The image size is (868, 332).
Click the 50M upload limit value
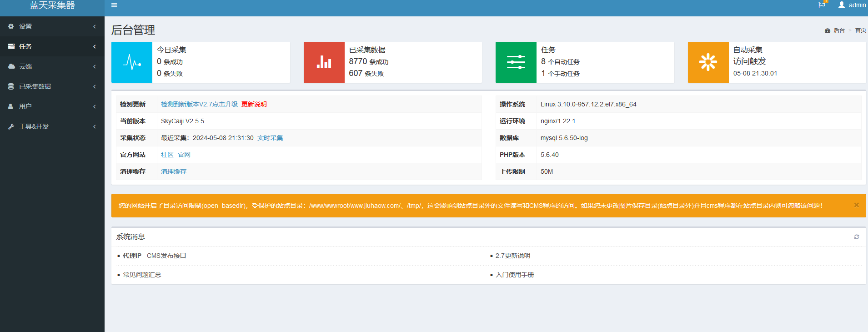tap(547, 171)
